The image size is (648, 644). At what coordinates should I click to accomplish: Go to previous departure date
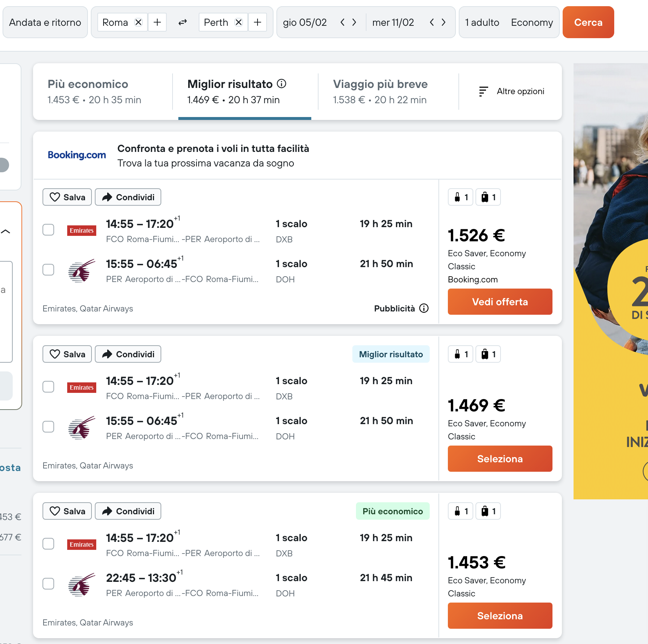(x=342, y=22)
